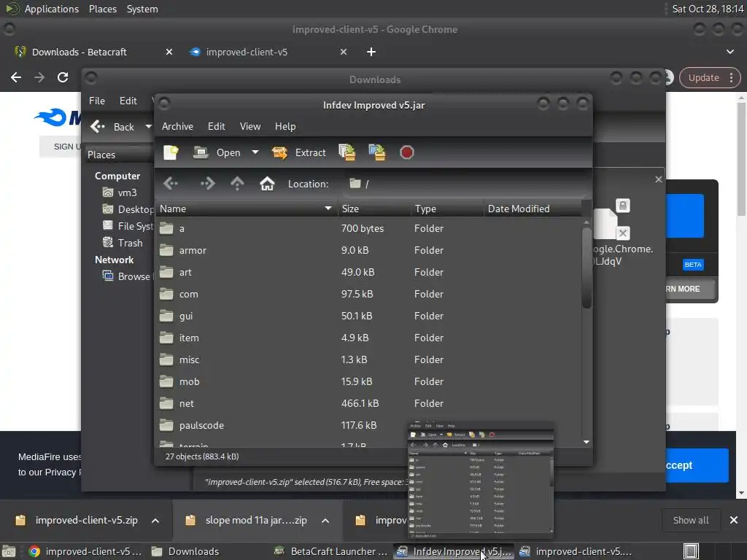Open Edit menu in Downloads window
Screen dimensions: 747x560
coord(128,101)
